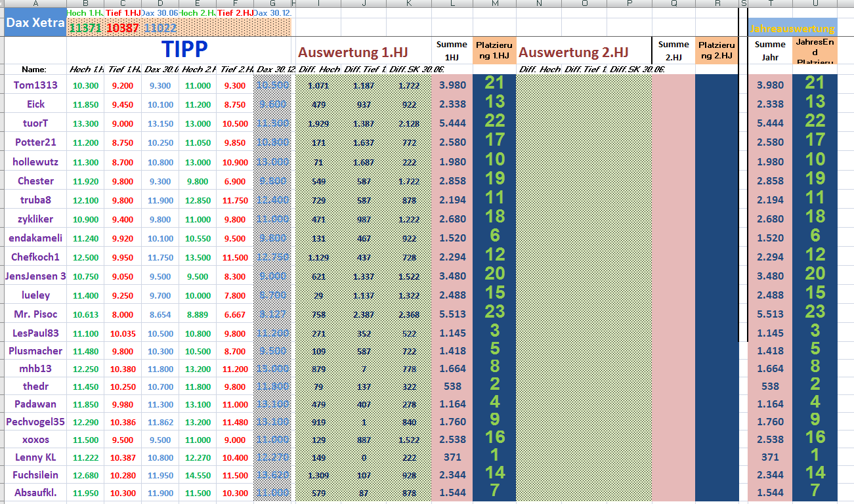Click the Jahresauswertung header cell

pyautogui.click(x=792, y=28)
